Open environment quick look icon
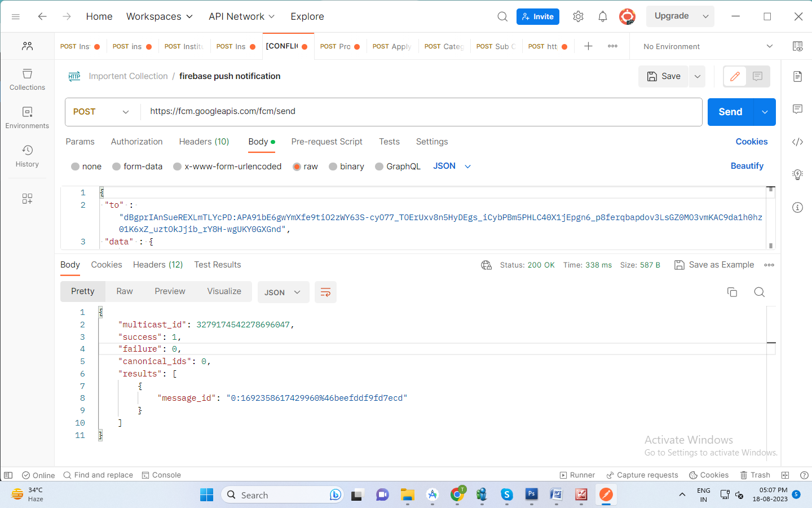This screenshot has height=508, width=812. [797, 46]
